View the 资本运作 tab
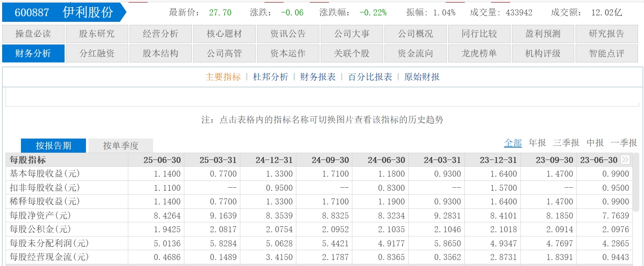644x266 pixels. click(288, 53)
